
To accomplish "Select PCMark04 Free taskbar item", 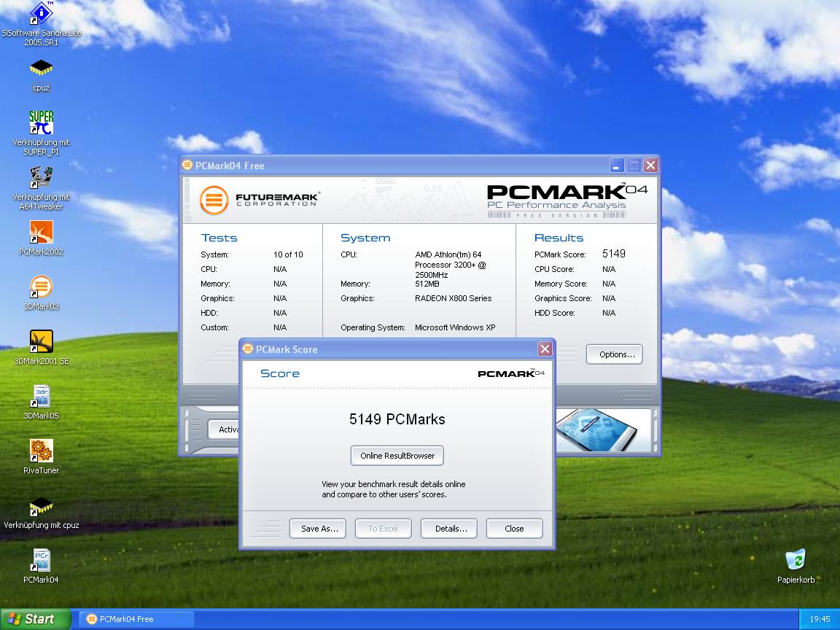I will (136, 619).
